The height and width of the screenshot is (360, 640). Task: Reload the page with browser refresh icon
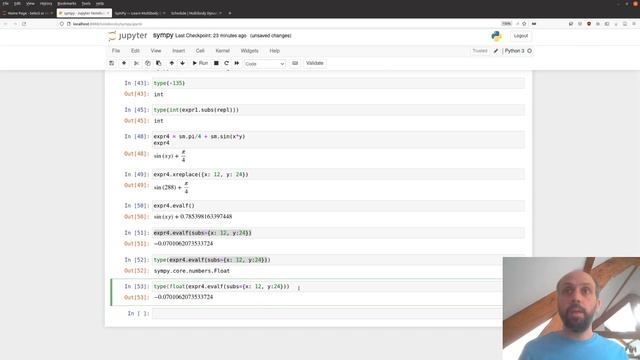(24, 24)
